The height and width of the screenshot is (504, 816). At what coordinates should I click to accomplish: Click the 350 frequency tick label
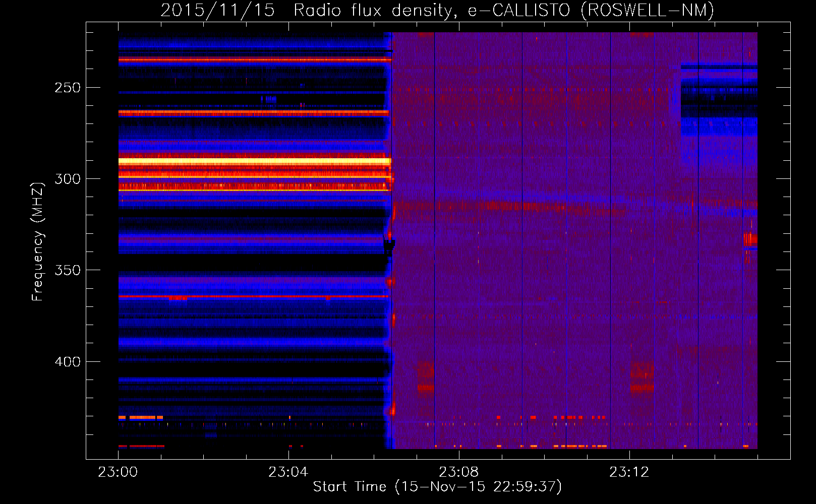tap(68, 271)
